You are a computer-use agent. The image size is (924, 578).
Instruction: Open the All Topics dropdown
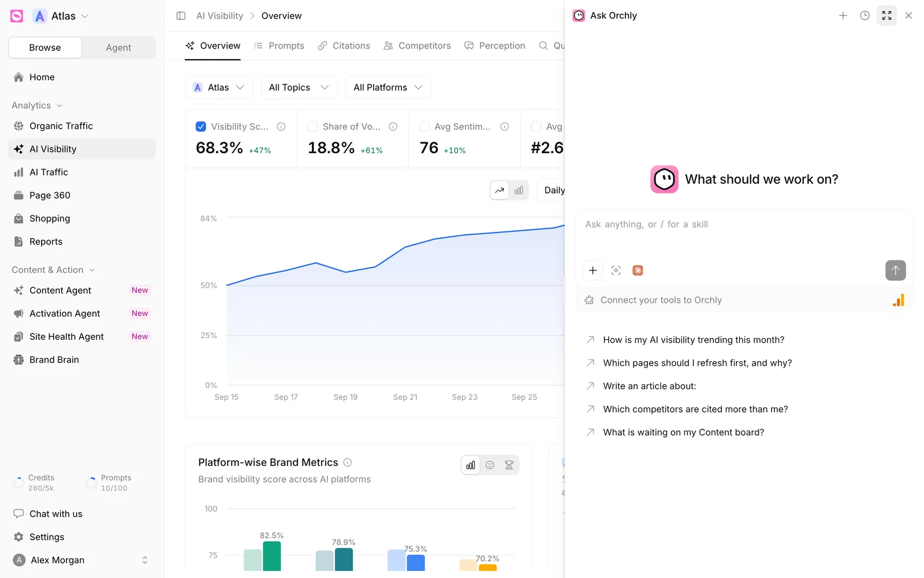(x=299, y=87)
